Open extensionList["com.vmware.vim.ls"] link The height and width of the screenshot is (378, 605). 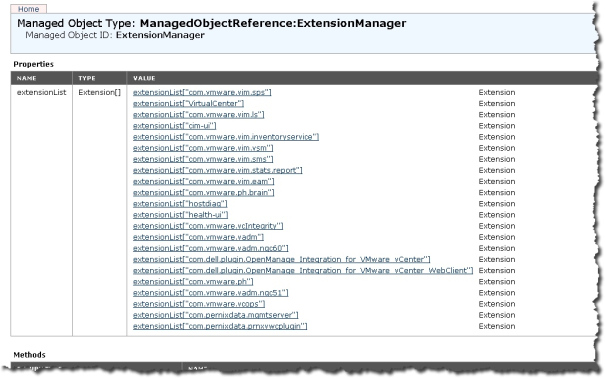pos(199,115)
